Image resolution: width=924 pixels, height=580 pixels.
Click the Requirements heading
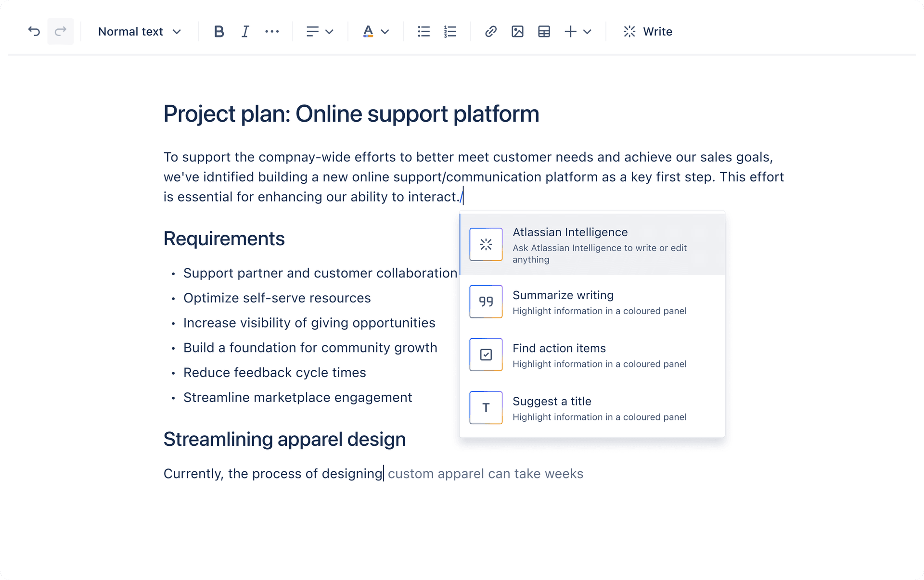[x=224, y=239]
